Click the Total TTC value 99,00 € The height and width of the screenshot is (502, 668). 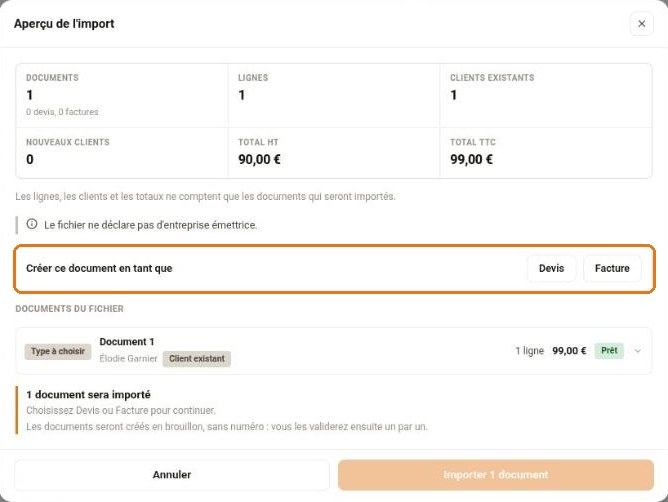[x=472, y=159]
